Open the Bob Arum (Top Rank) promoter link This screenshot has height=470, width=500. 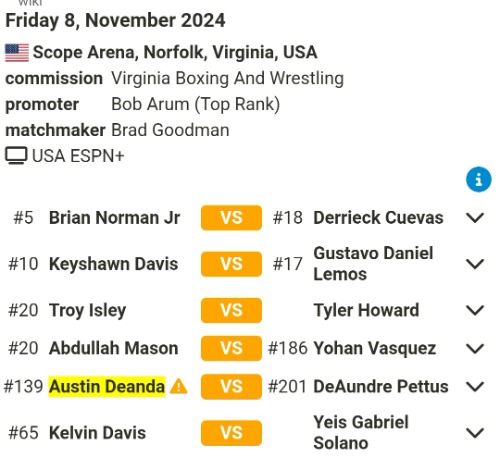[x=195, y=104]
